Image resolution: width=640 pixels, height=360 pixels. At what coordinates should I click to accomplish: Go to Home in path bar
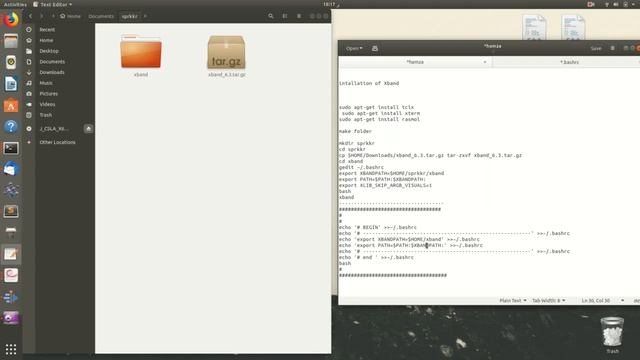[70, 16]
